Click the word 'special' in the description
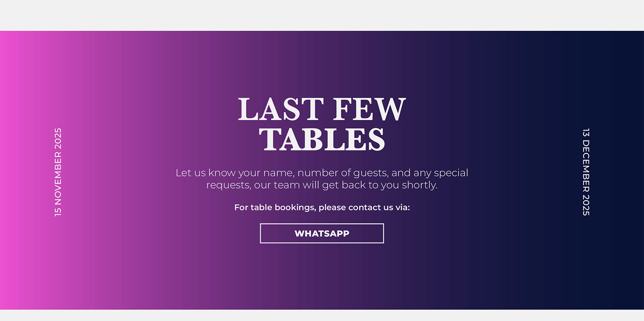The width and height of the screenshot is (644, 321). click(451, 173)
